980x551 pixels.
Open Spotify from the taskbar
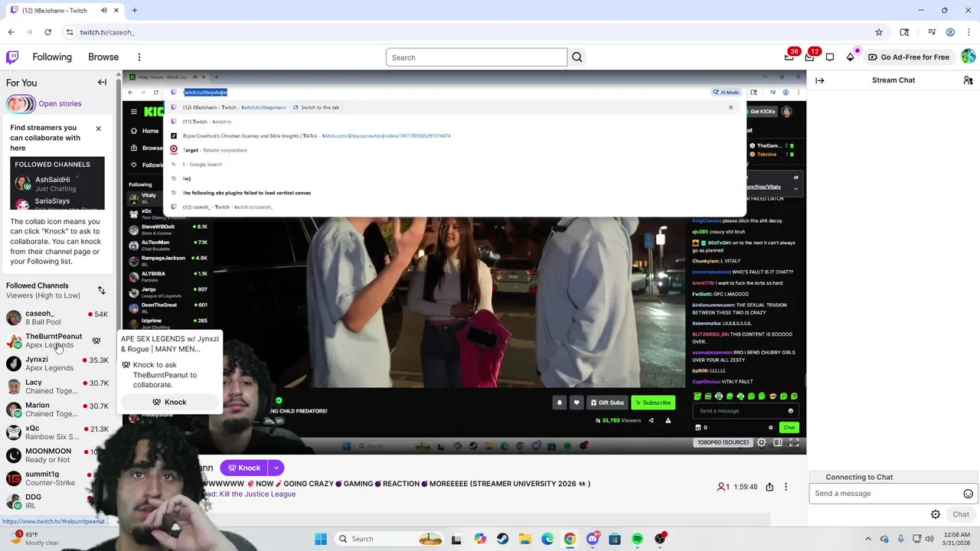tap(638, 539)
